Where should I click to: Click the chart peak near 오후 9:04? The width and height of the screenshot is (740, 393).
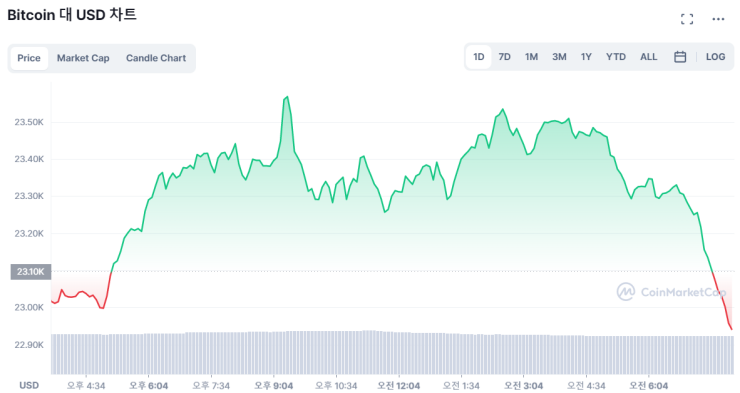[287, 98]
